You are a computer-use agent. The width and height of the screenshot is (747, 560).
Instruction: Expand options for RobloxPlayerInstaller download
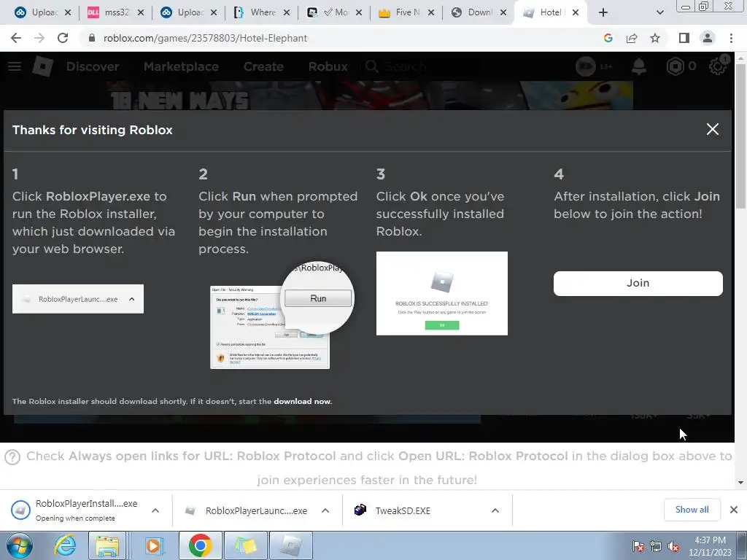pyautogui.click(x=155, y=510)
